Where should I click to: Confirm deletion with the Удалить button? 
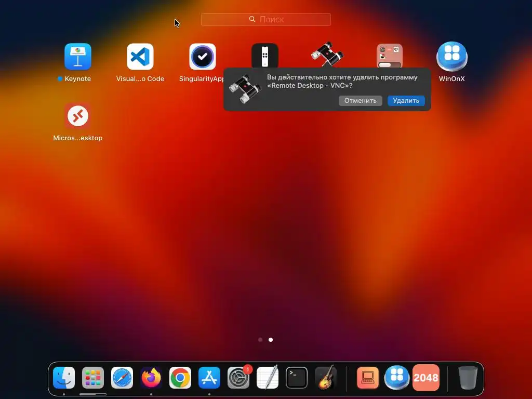406,101
